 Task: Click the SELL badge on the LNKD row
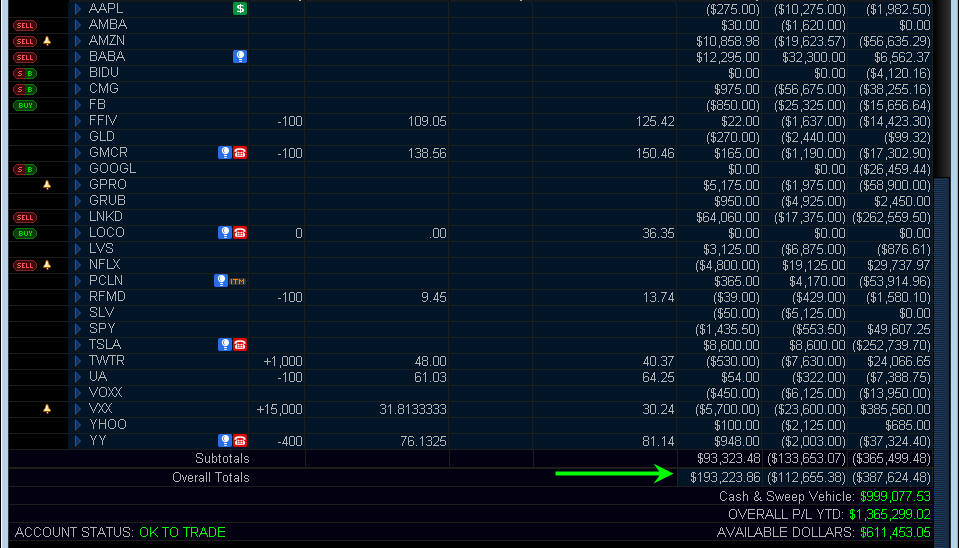[25, 217]
